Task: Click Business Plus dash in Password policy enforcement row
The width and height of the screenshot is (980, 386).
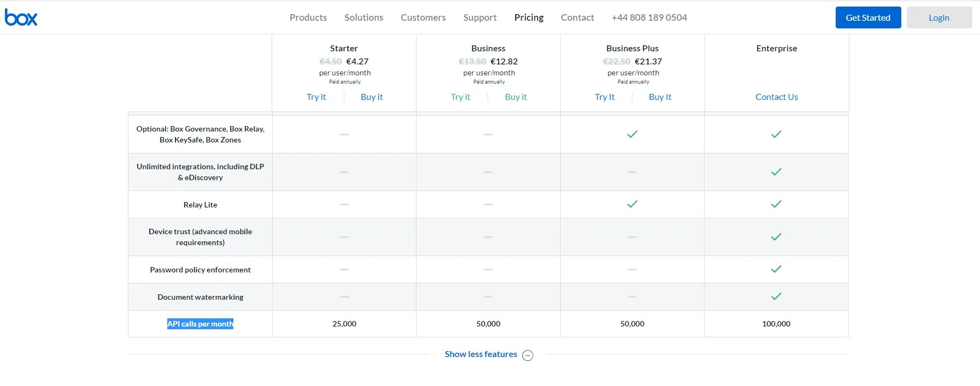Action: pos(632,269)
